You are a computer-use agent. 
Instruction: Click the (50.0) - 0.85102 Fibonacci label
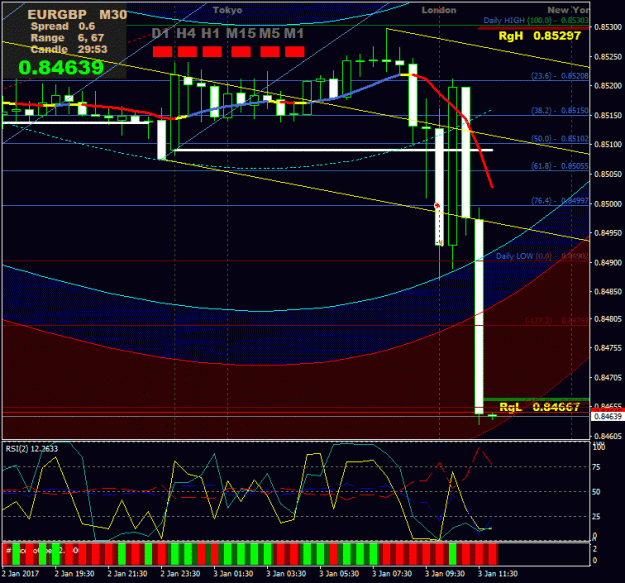(560, 139)
